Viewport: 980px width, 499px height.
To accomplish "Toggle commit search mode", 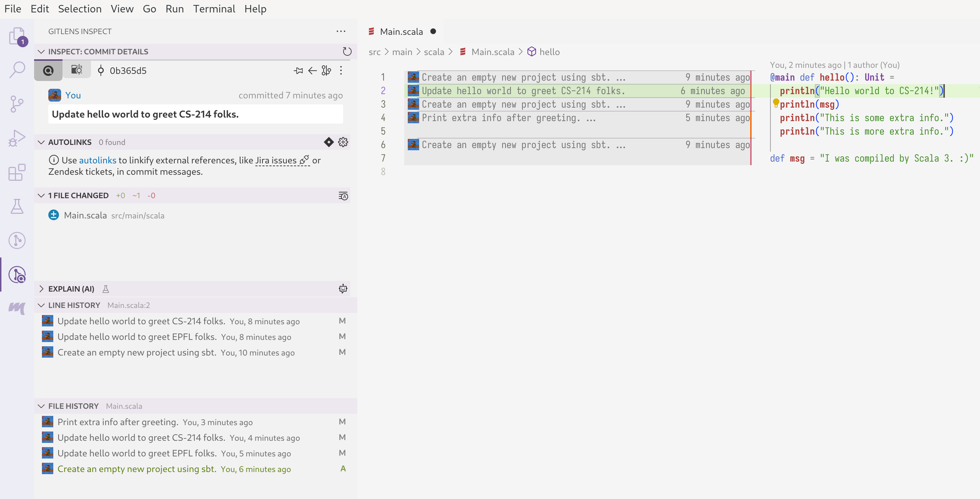I will click(x=48, y=70).
